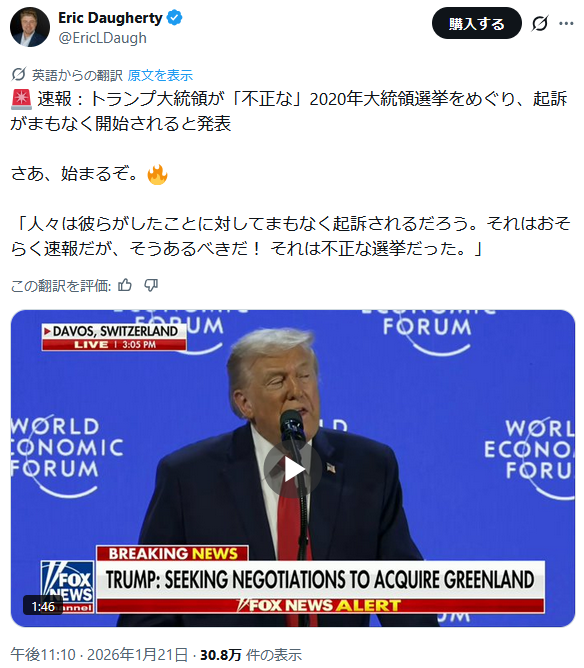Play the Davos speech video
The width and height of the screenshot is (584, 668).
point(293,469)
